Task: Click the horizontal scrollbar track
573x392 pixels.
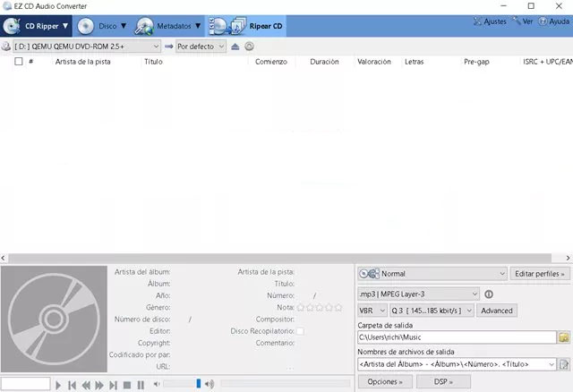Action: point(279,258)
